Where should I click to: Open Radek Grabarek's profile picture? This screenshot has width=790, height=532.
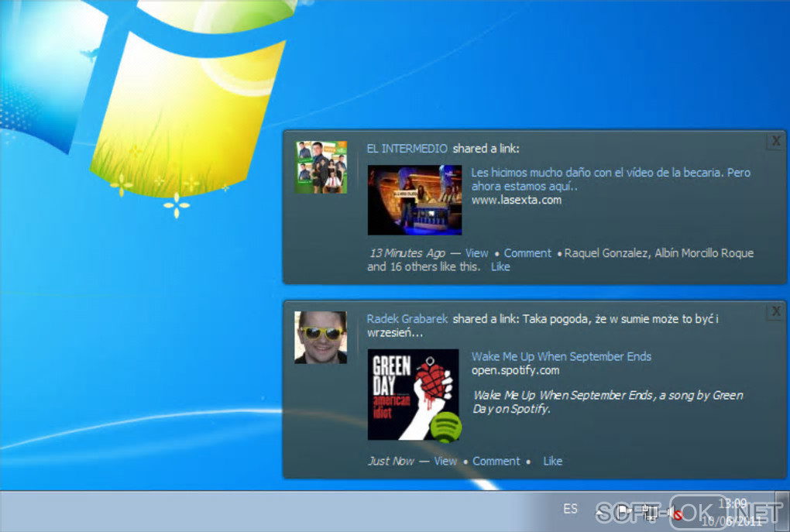pos(321,338)
